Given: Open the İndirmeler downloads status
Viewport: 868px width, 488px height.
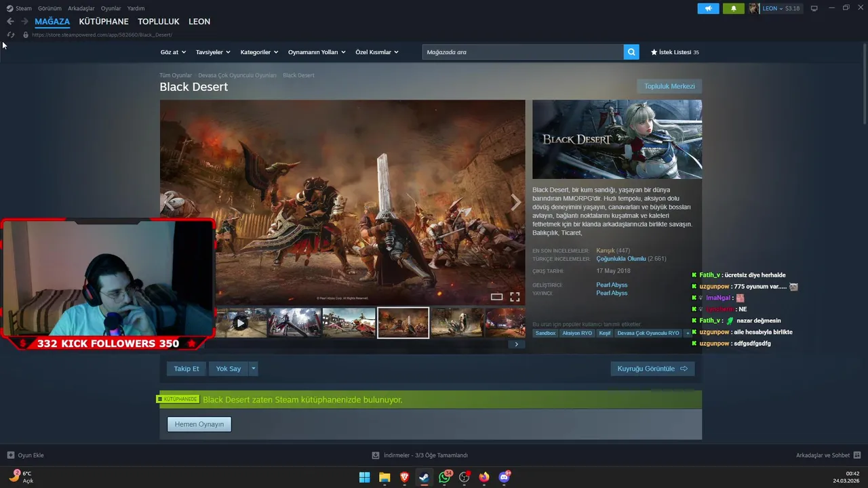Looking at the screenshot, I should point(420,455).
